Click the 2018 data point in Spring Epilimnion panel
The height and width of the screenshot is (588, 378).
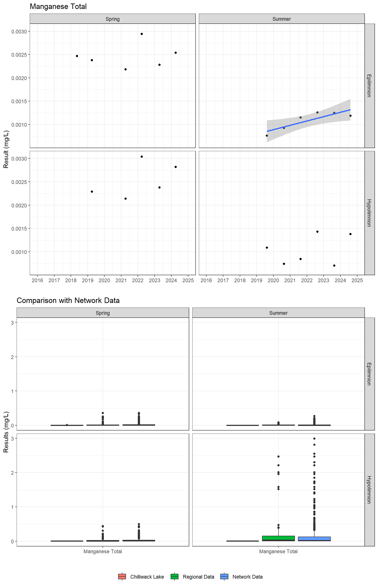click(77, 56)
